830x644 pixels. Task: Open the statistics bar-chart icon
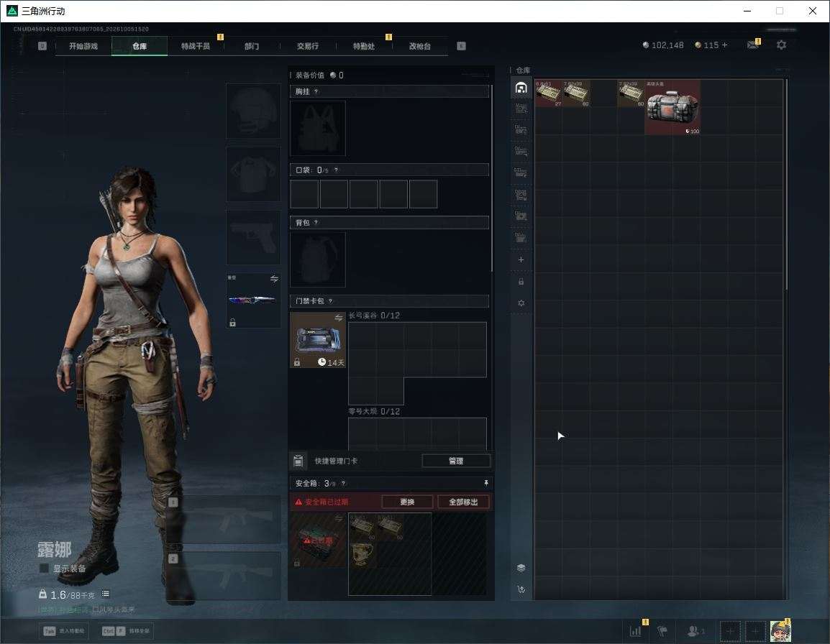pos(635,631)
